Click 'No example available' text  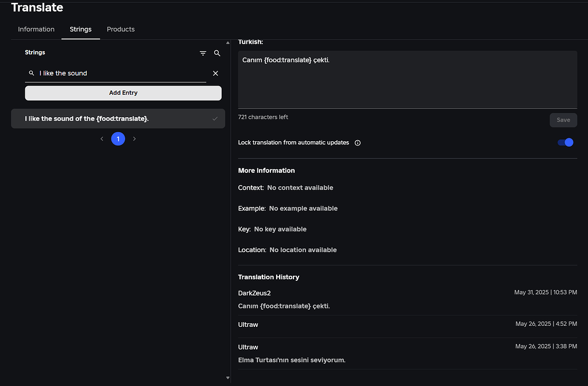click(303, 209)
